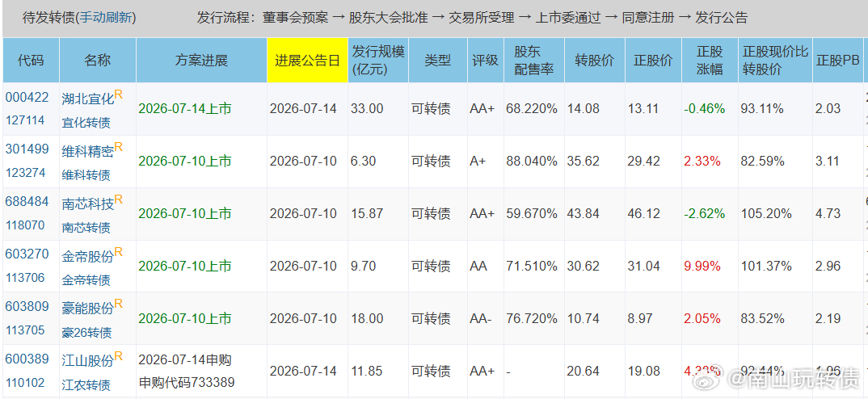This screenshot has height=399, width=868.
Task: Sort by 正股PB column header
Action: click(x=837, y=61)
